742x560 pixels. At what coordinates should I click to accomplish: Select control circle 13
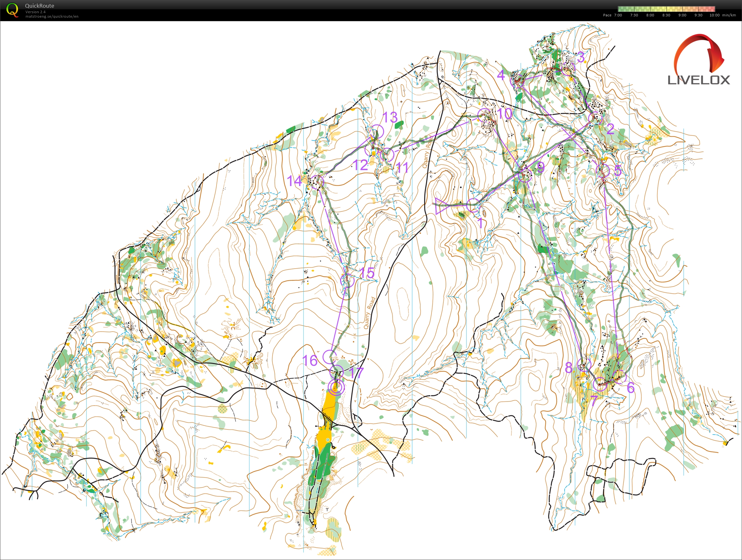(377, 132)
